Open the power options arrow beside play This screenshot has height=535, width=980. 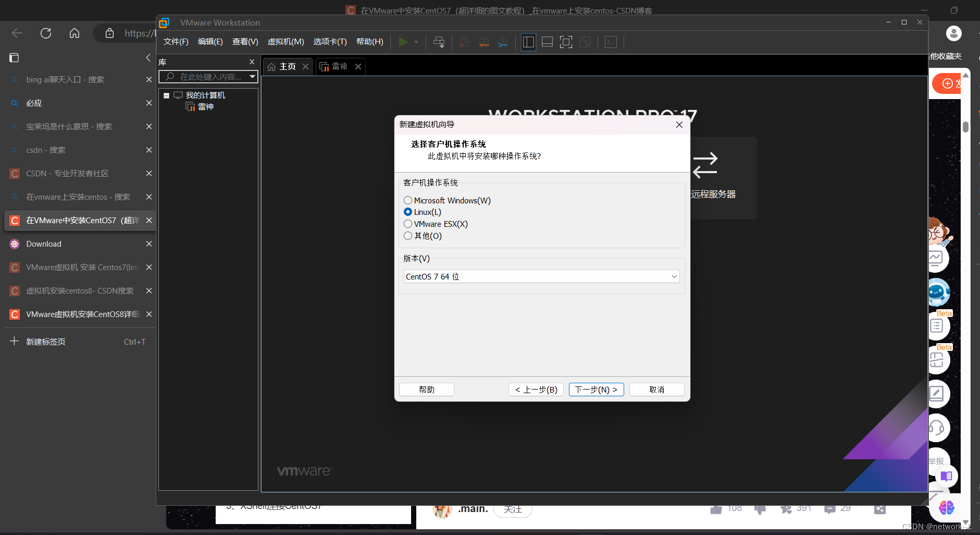click(x=416, y=42)
